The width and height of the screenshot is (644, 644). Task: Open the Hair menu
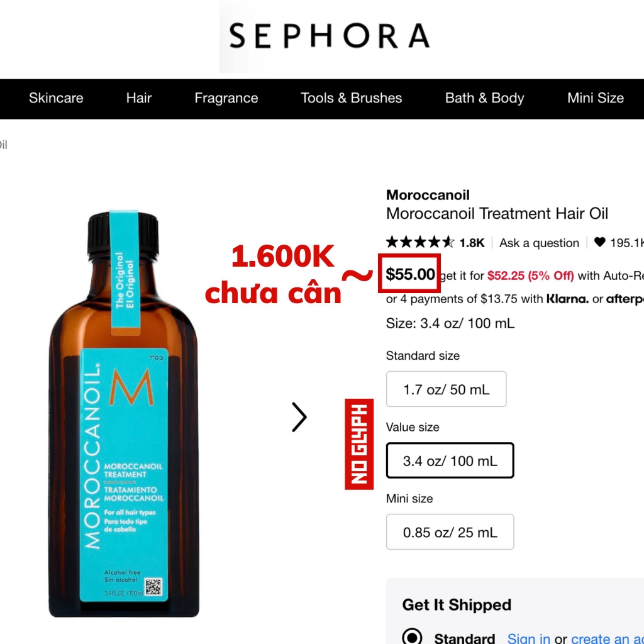point(139,98)
